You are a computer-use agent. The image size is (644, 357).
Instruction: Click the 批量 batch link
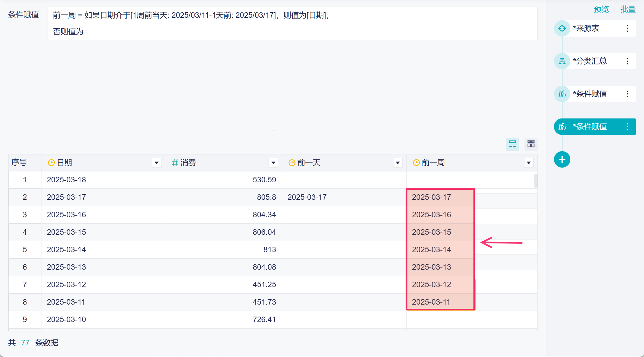628,9
